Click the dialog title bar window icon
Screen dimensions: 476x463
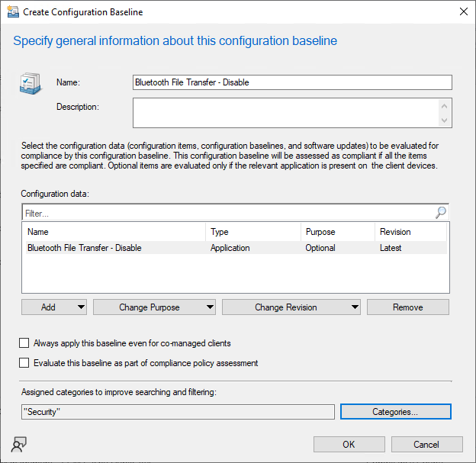[x=13, y=12]
